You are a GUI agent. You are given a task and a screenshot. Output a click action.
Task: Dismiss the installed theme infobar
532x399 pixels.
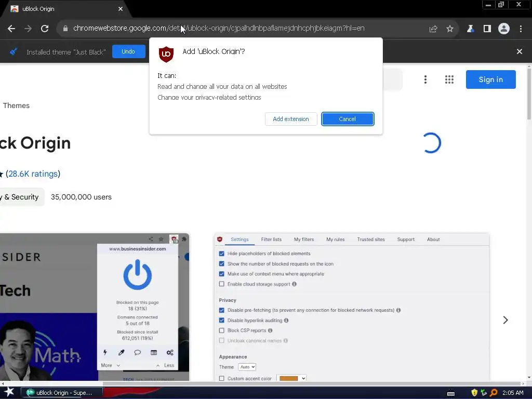pos(520,51)
